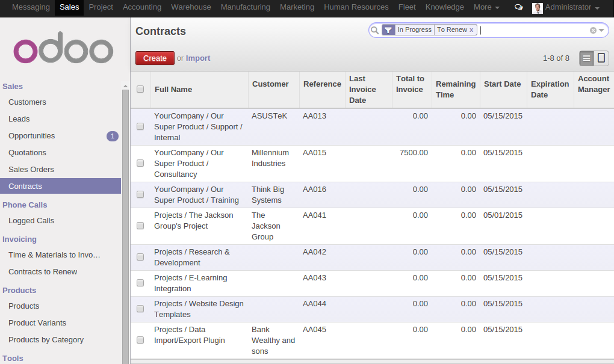Clear search with the circle-x icon
Image resolution: width=614 pixels, height=364 pixels.
pos(593,30)
